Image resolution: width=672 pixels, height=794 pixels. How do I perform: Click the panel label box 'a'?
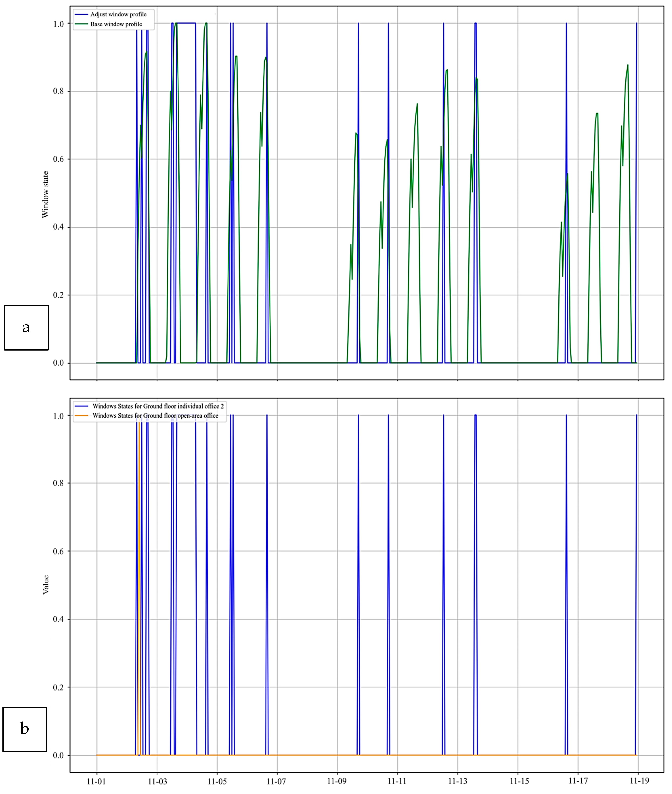click(26, 328)
